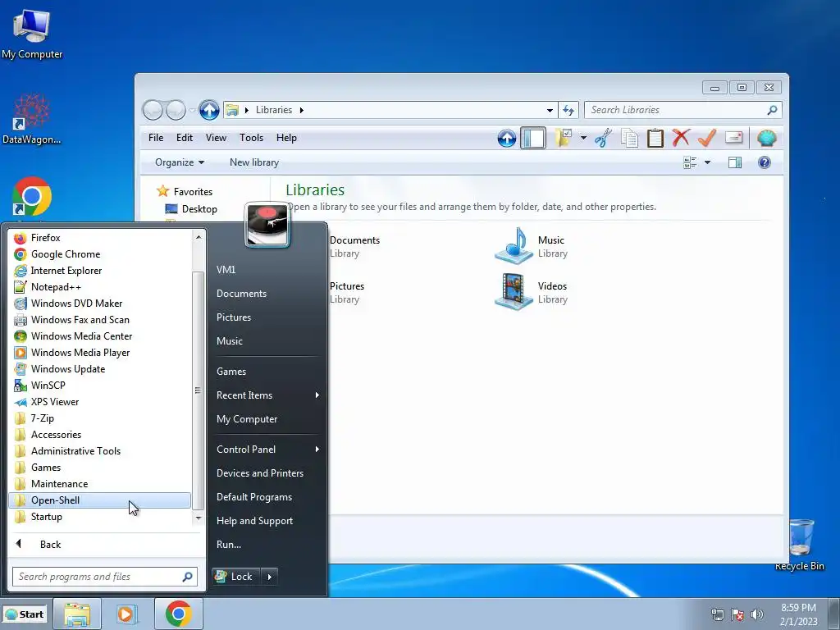
Task: Launch Google Chrome from the programs list
Action: (x=99, y=254)
